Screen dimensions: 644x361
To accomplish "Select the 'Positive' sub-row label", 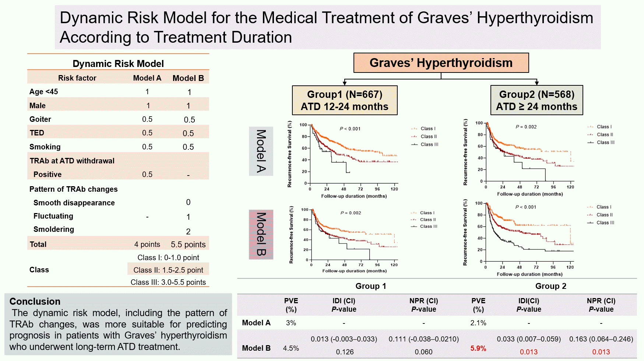I will (x=47, y=174).
